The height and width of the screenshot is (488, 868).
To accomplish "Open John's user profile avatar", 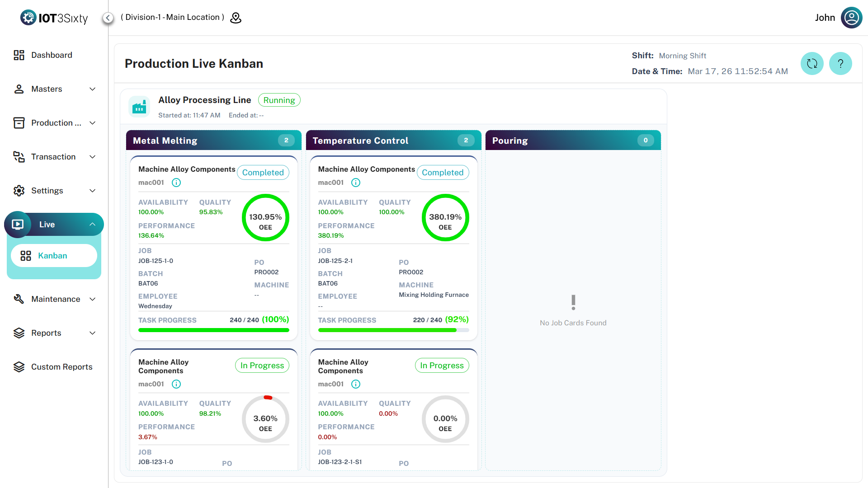I will coord(851,18).
